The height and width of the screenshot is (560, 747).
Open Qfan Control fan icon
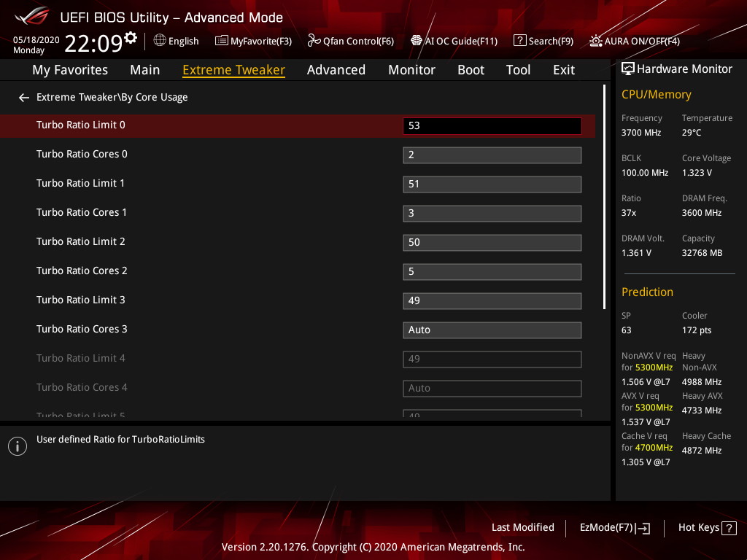click(x=314, y=41)
